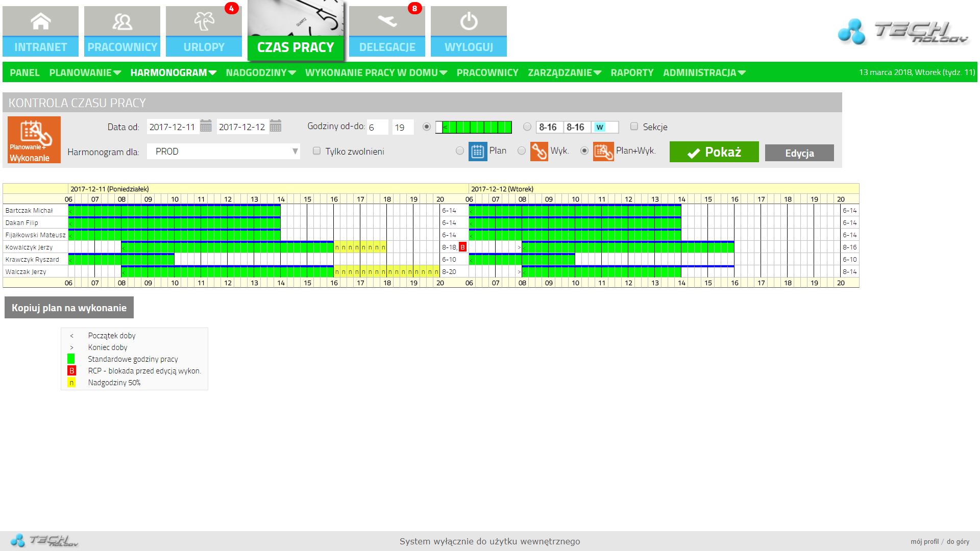Open the Pracownicy employees icon
Viewport: 980px width, 551px height.
click(x=122, y=22)
